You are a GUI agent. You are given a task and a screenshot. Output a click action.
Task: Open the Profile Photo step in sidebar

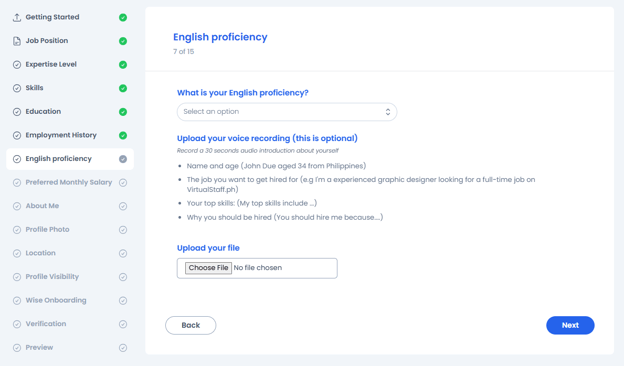[70, 230]
